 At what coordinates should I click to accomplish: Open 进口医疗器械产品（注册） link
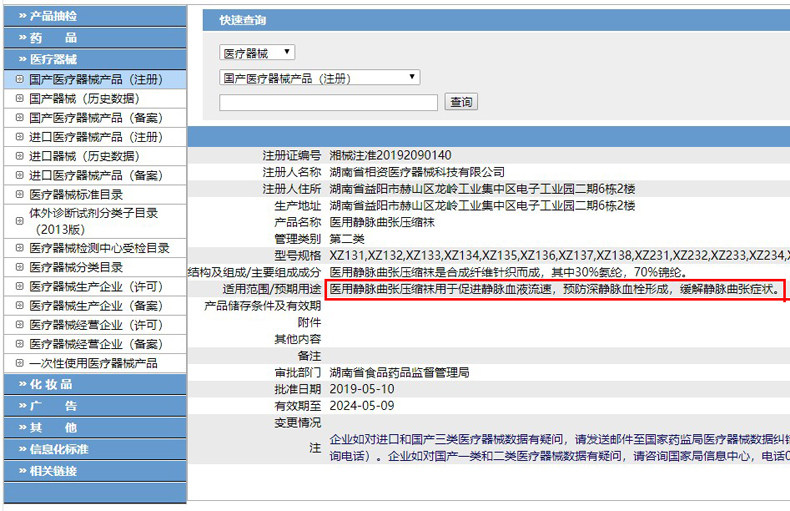tap(96, 137)
